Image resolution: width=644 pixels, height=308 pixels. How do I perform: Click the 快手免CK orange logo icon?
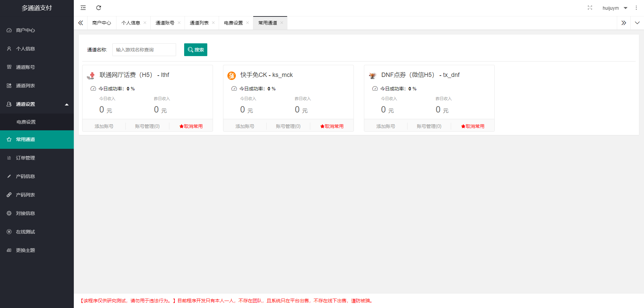pos(232,76)
